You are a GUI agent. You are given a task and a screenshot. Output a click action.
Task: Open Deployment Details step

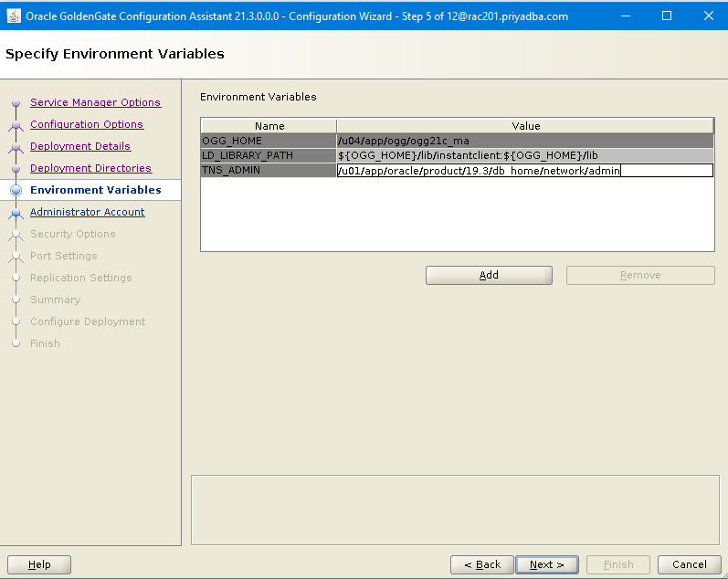pyautogui.click(x=80, y=146)
